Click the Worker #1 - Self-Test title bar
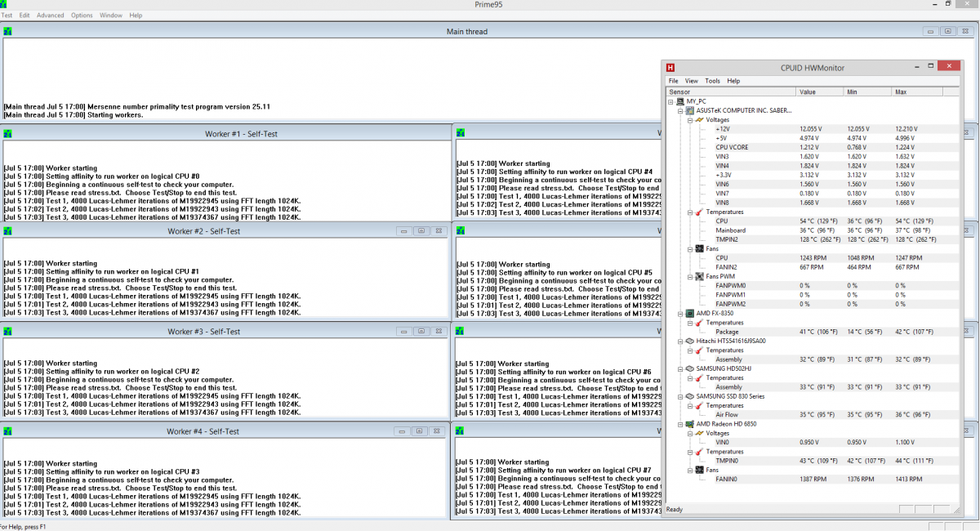The height and width of the screenshot is (531, 980). (227, 133)
